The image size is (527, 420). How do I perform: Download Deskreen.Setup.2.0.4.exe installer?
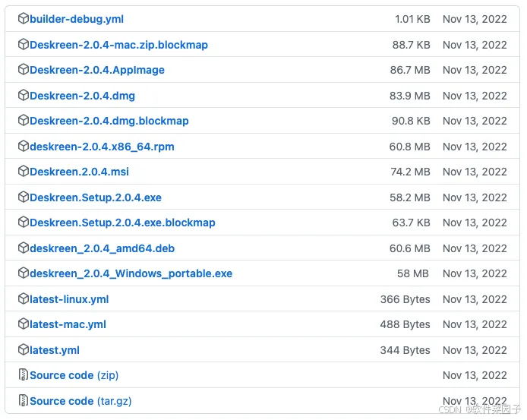(x=96, y=197)
